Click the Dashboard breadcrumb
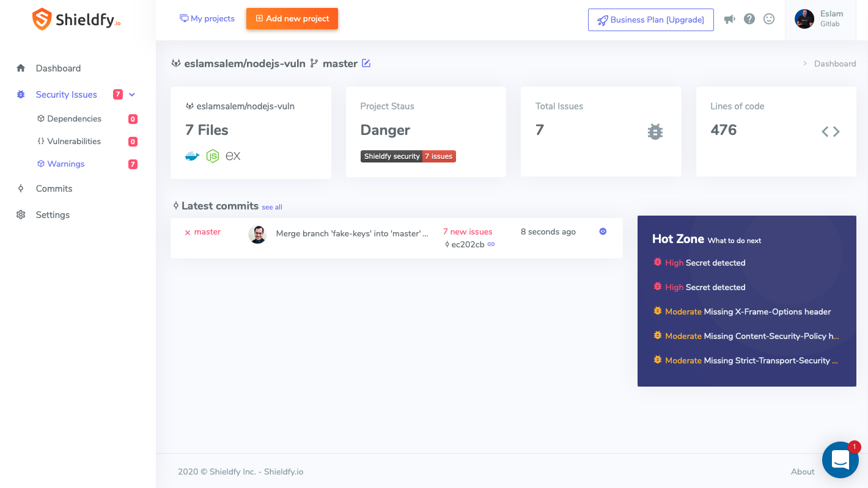The height and width of the screenshot is (488, 868). pyautogui.click(x=835, y=64)
